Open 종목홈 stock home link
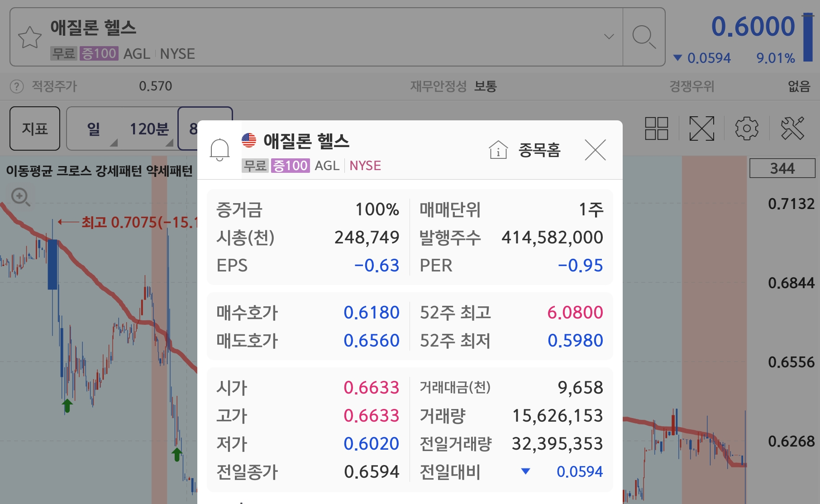The width and height of the screenshot is (820, 504). pyautogui.click(x=539, y=150)
